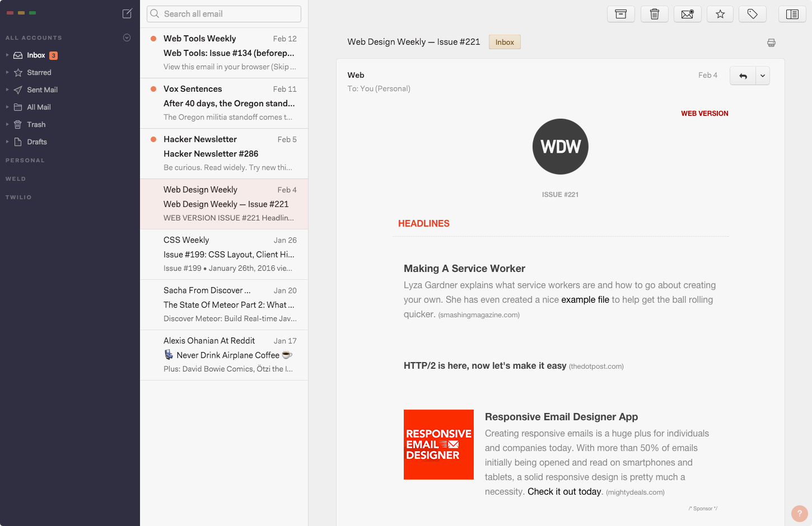
Task: Click the Starred star icon in sidebar
Action: 18,73
